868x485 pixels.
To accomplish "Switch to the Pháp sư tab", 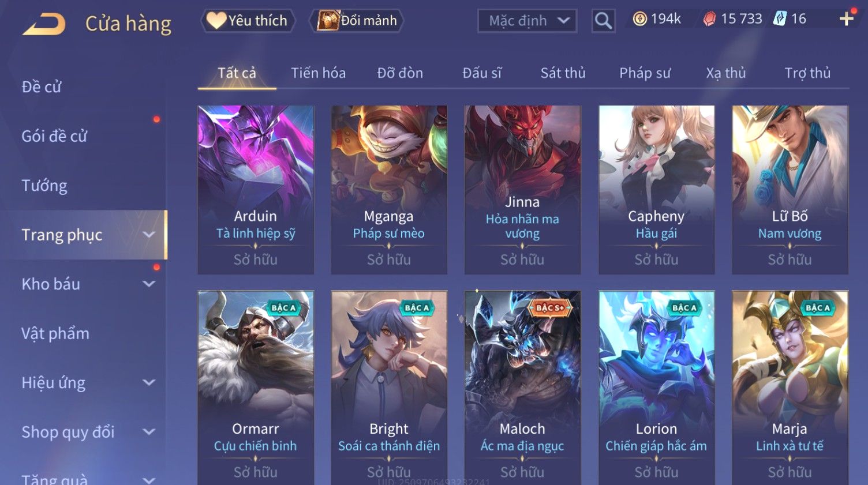I will [645, 73].
